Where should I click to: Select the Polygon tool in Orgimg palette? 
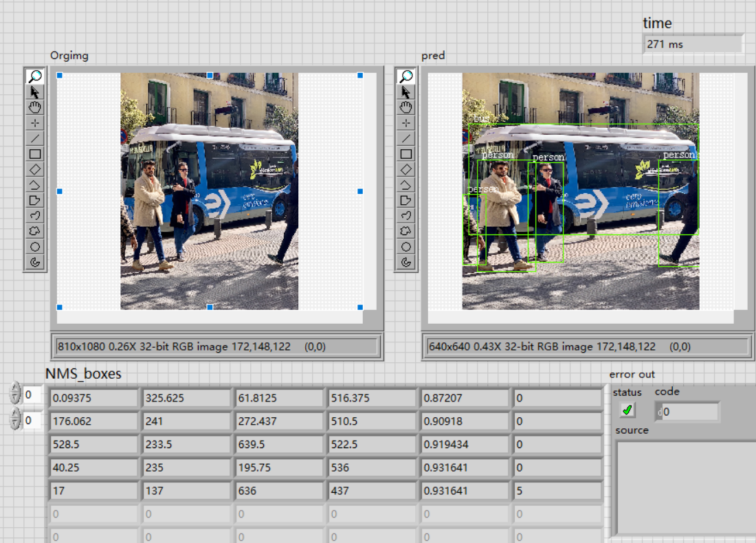click(x=35, y=200)
